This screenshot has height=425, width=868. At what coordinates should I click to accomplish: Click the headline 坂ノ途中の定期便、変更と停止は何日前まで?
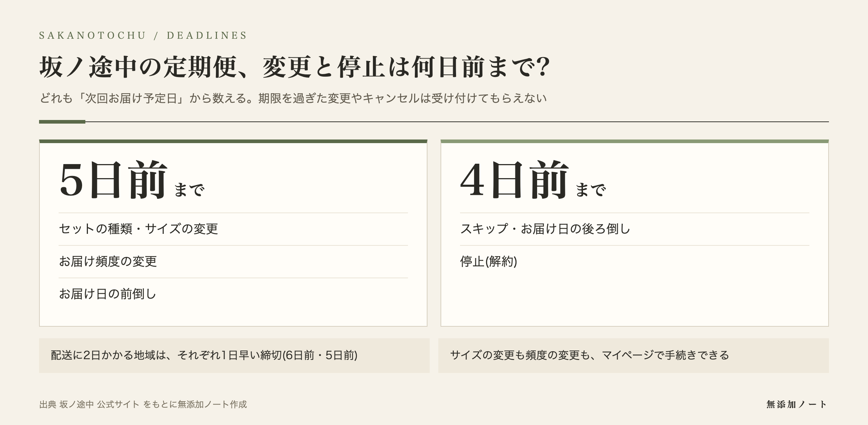294,67
